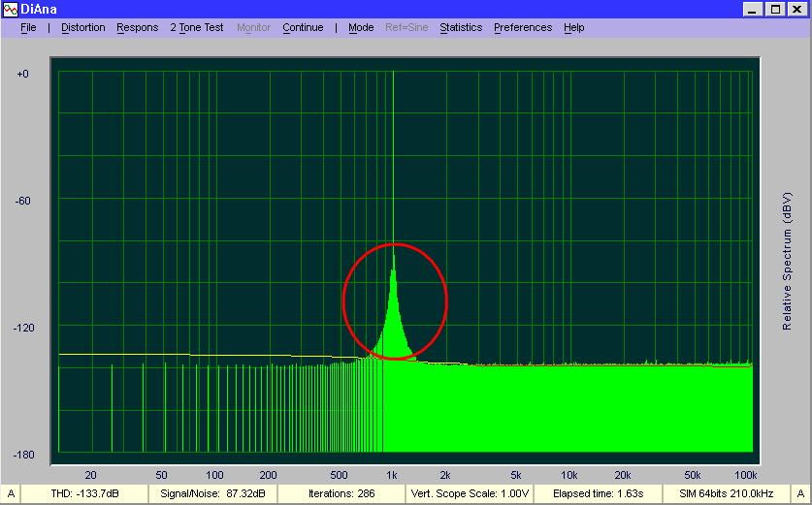The image size is (812, 505).
Task: Click the 20 frequency axis label
Action: [90, 475]
